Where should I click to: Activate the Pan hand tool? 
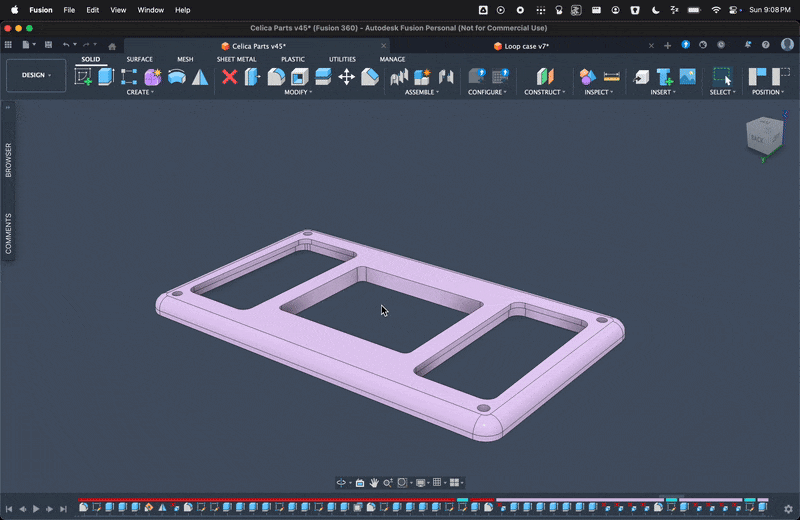click(x=374, y=483)
